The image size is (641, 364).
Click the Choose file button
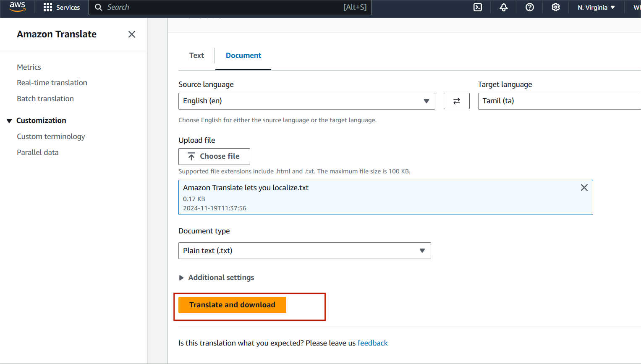(x=214, y=157)
